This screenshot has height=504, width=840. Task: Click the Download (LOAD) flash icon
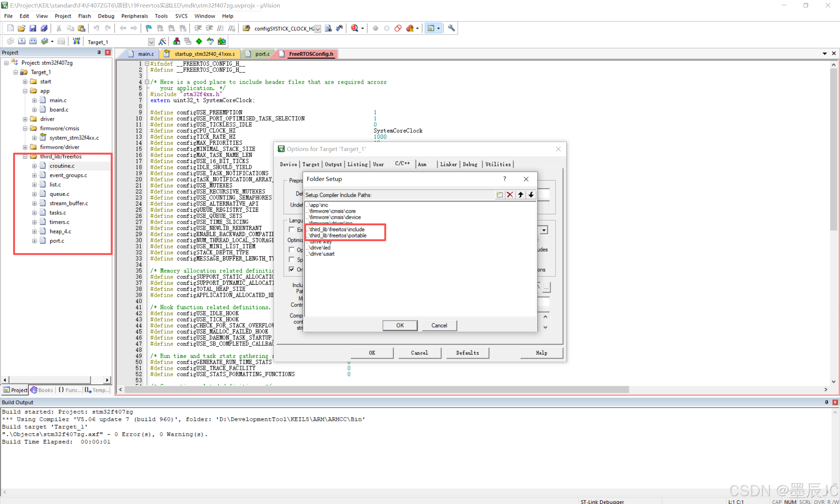pos(76,41)
